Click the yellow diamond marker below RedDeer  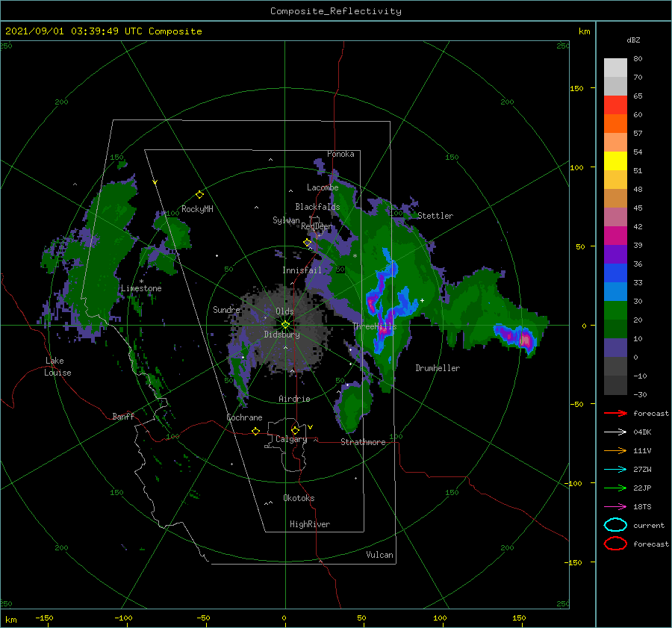click(x=308, y=243)
